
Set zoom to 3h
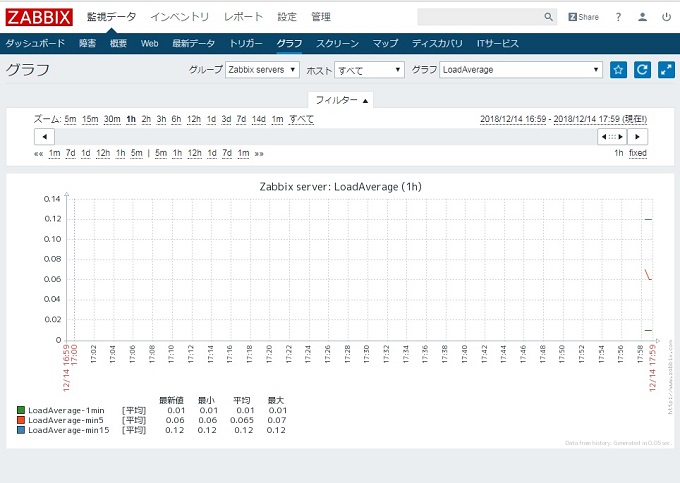pyautogui.click(x=161, y=119)
